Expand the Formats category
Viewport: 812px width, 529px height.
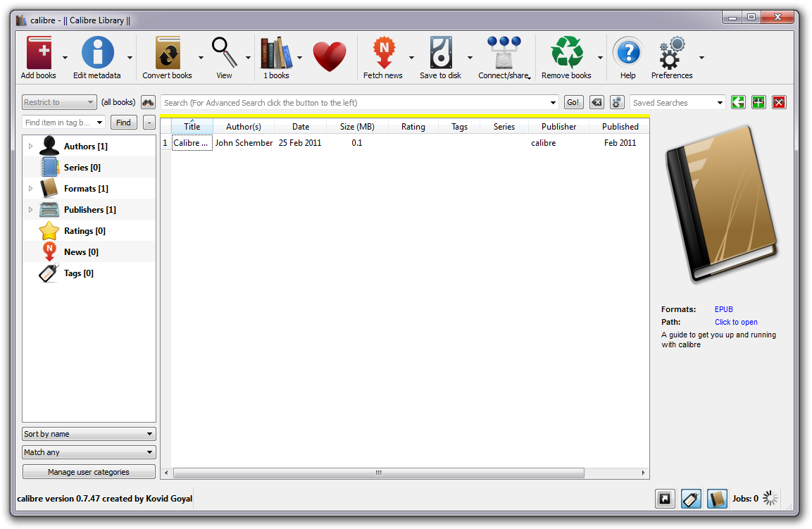[30, 189]
